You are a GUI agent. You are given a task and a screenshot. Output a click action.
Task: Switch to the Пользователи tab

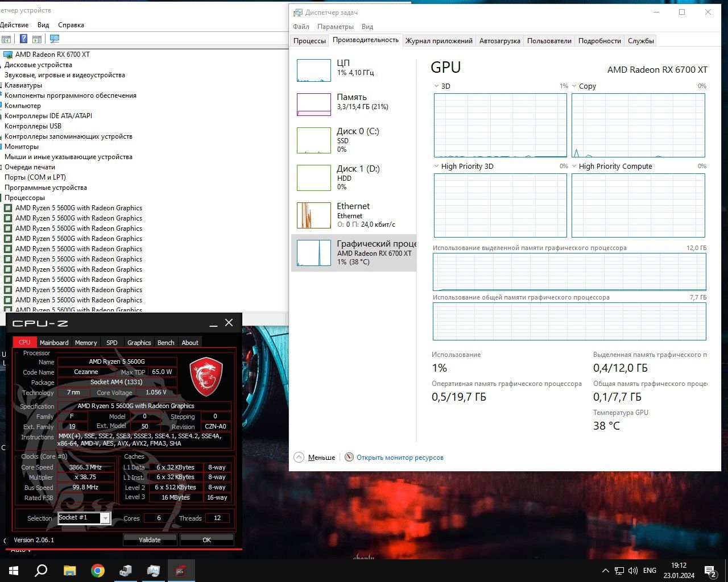pyautogui.click(x=549, y=41)
